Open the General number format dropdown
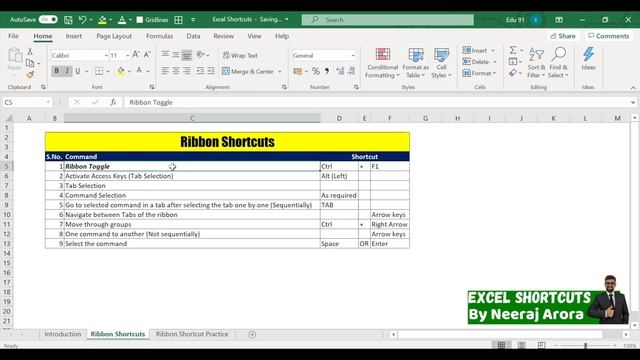Screen dimensions: 640x360 [x=353, y=55]
